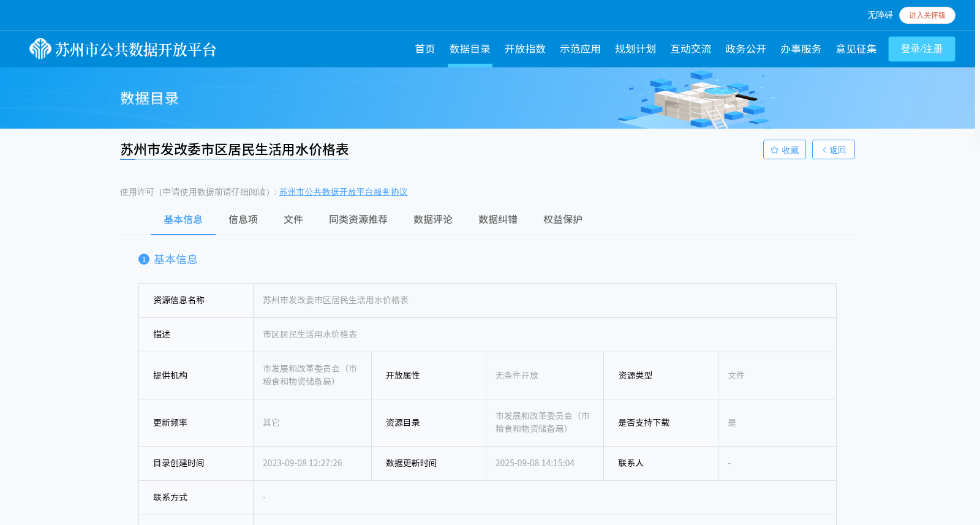Open the 同类资源推荐 tab
980x525 pixels.
pos(358,219)
